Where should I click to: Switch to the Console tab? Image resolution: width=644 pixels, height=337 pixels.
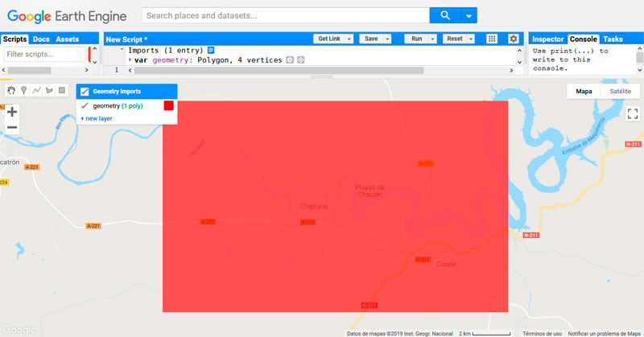point(583,39)
